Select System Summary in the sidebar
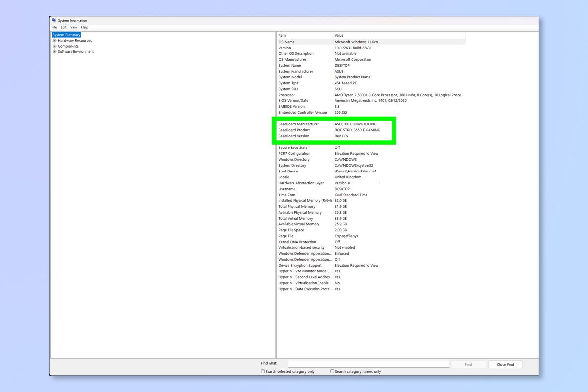The image size is (588, 392). coord(67,35)
